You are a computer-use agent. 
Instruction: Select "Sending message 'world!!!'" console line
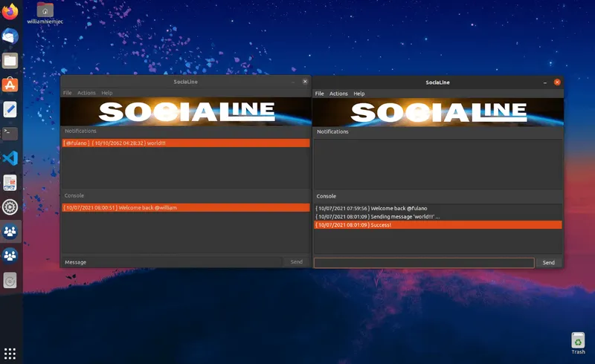coord(438,216)
